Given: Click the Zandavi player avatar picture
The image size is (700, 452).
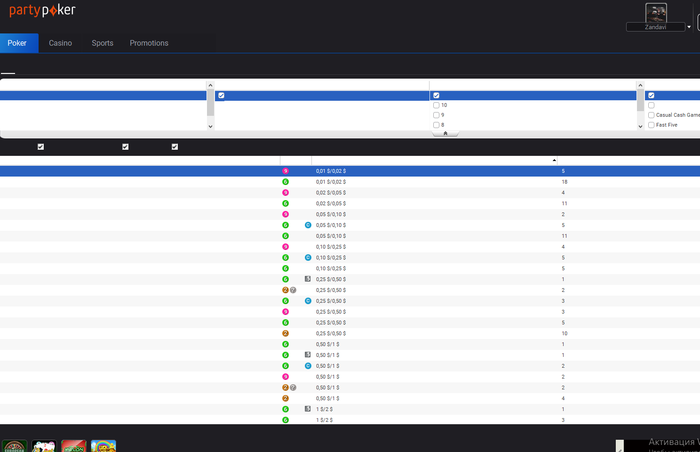Looking at the screenshot, I should click(x=656, y=13).
